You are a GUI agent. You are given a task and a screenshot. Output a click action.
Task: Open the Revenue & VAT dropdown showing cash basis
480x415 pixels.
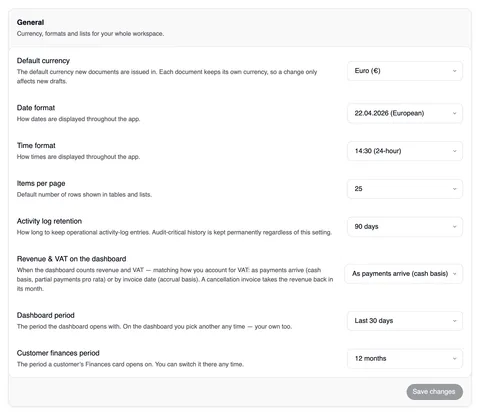tap(403, 274)
